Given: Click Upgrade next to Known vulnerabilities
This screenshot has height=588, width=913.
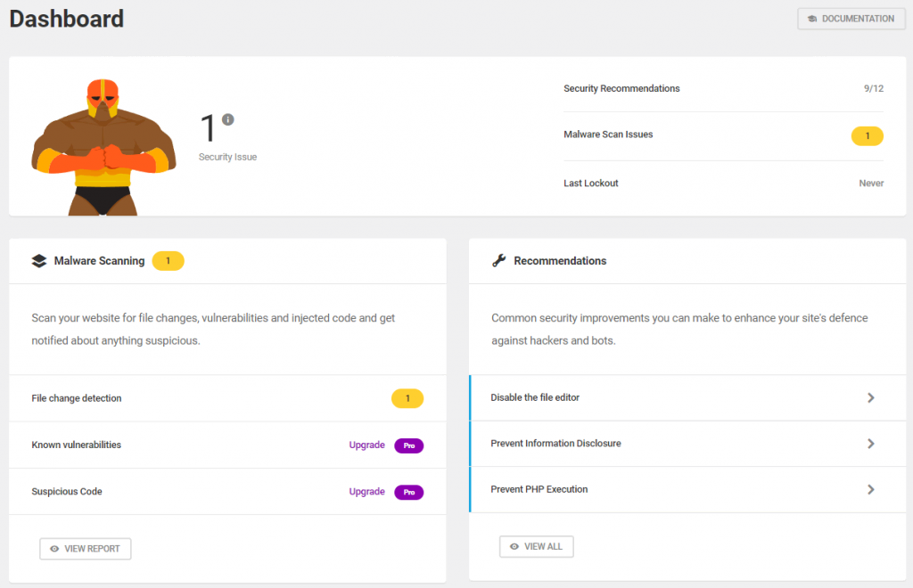Looking at the screenshot, I should click(366, 445).
